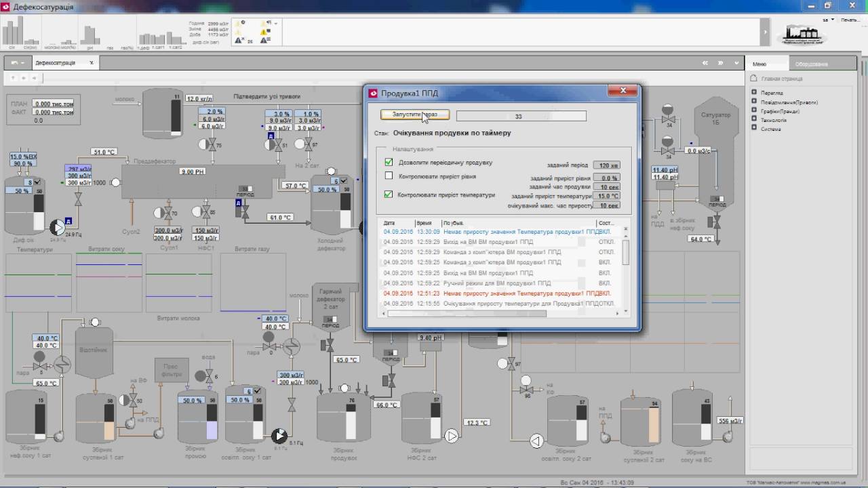Click control valve numbered 75
Screen dimensions: 868x488
click(211, 144)
